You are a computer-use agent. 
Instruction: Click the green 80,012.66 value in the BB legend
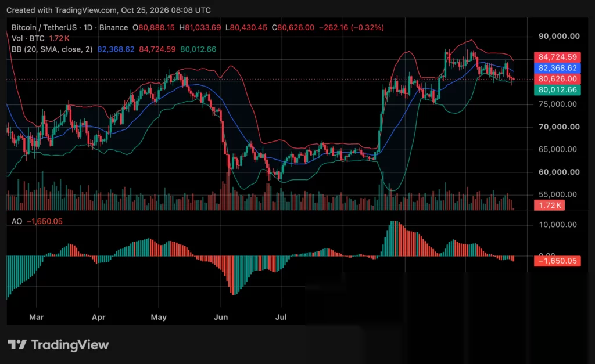[x=198, y=49]
